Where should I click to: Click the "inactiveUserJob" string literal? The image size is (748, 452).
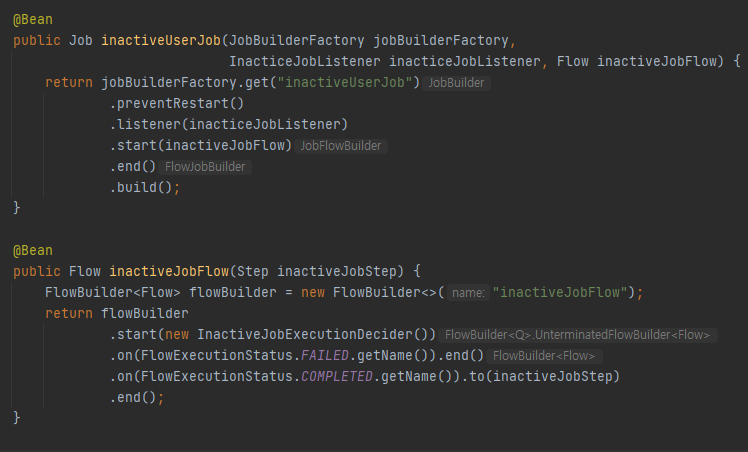(344, 82)
